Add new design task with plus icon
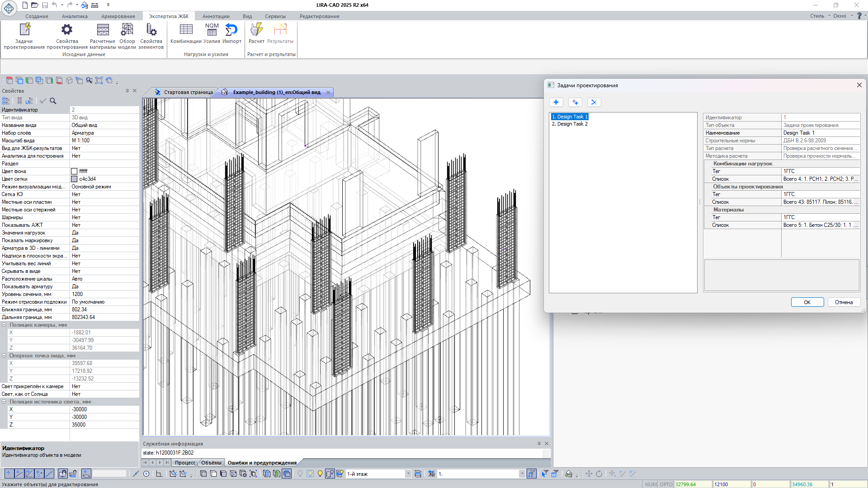Screen dimensions: 868x488 [x=556, y=102]
